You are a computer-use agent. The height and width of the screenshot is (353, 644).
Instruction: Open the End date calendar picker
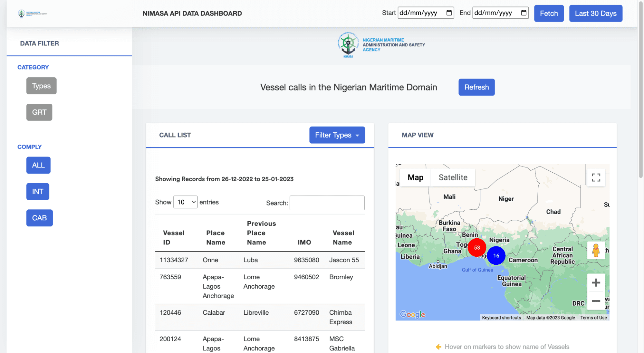[x=524, y=13]
